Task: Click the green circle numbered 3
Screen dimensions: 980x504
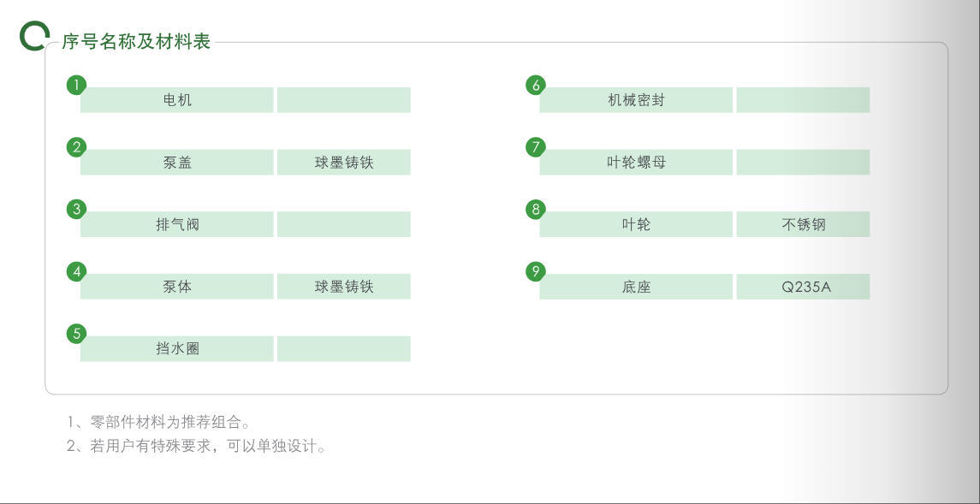Action: [76, 210]
